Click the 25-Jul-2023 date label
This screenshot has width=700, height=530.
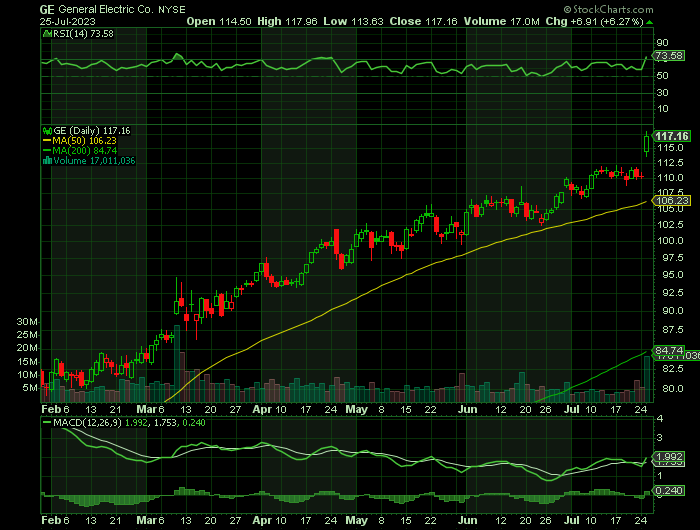pos(67,21)
